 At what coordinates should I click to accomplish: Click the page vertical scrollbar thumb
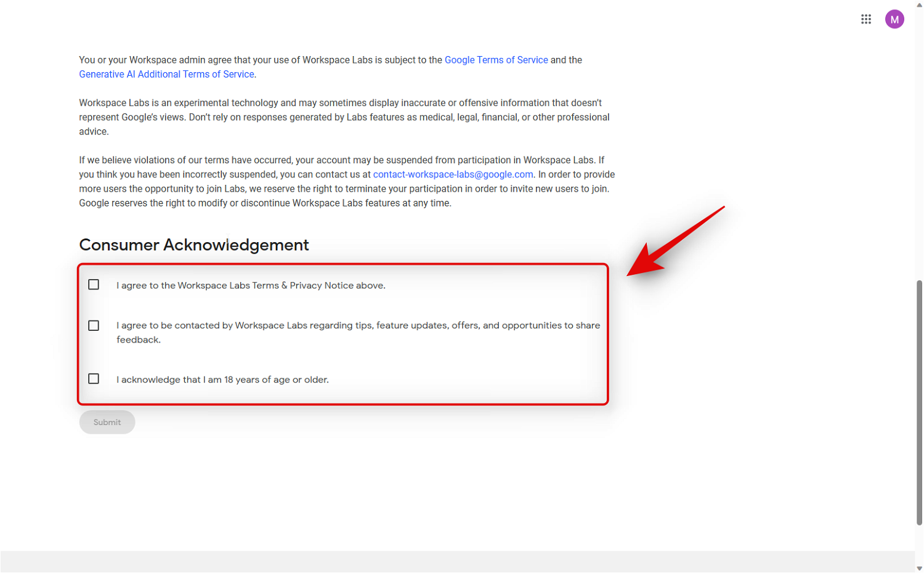(x=919, y=402)
